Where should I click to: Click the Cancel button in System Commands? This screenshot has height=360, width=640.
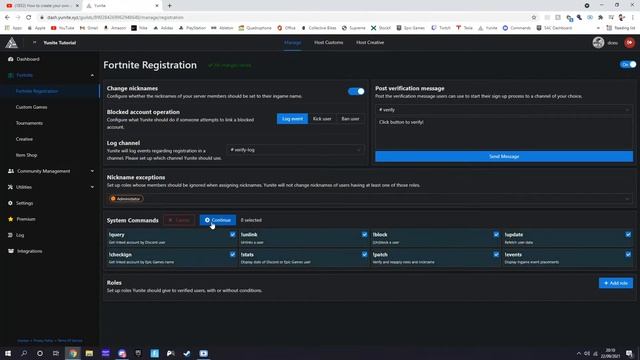(x=179, y=220)
